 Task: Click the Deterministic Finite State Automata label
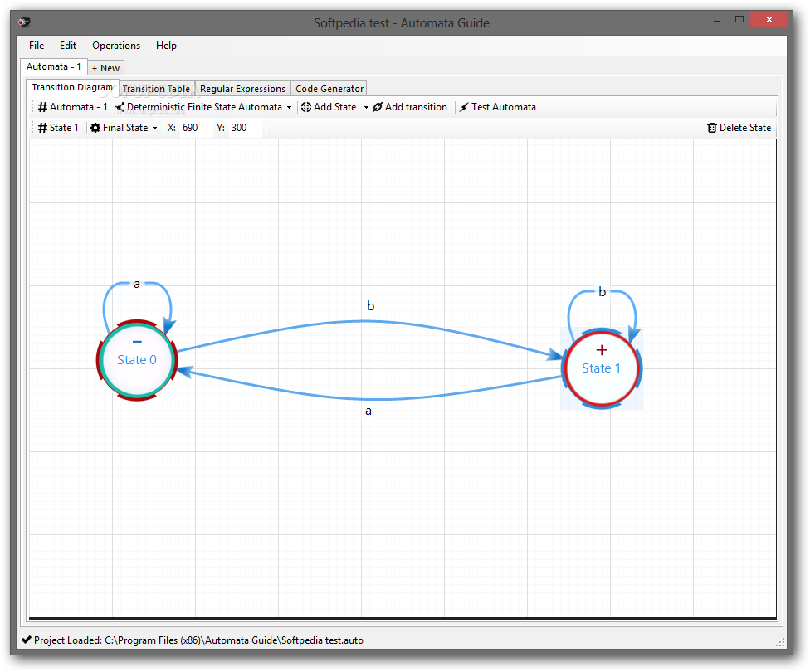204,107
